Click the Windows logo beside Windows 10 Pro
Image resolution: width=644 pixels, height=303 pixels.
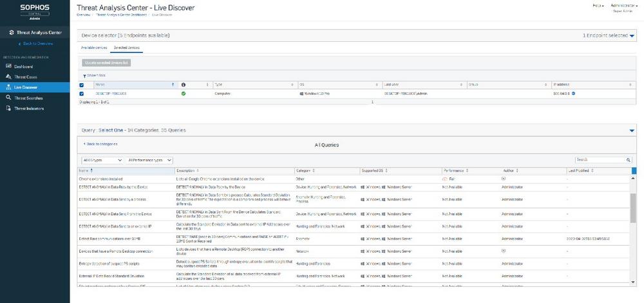pyautogui.click(x=301, y=93)
